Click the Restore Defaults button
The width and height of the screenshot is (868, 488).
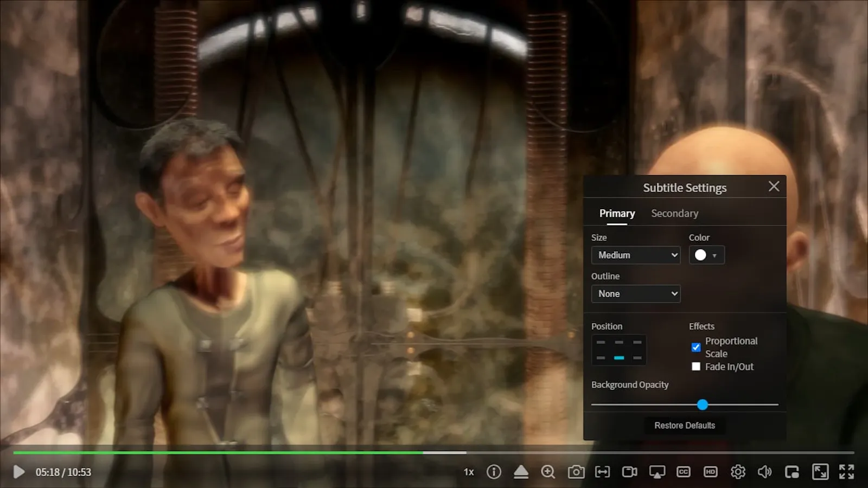point(685,426)
